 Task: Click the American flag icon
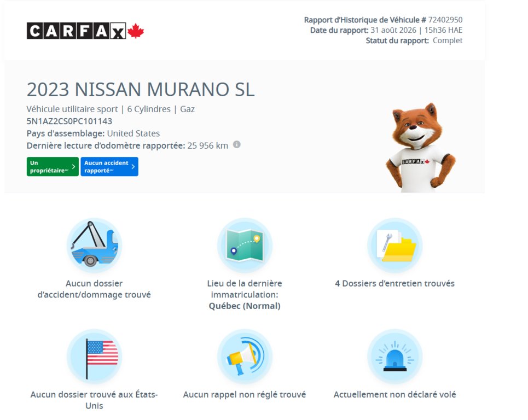click(94, 357)
